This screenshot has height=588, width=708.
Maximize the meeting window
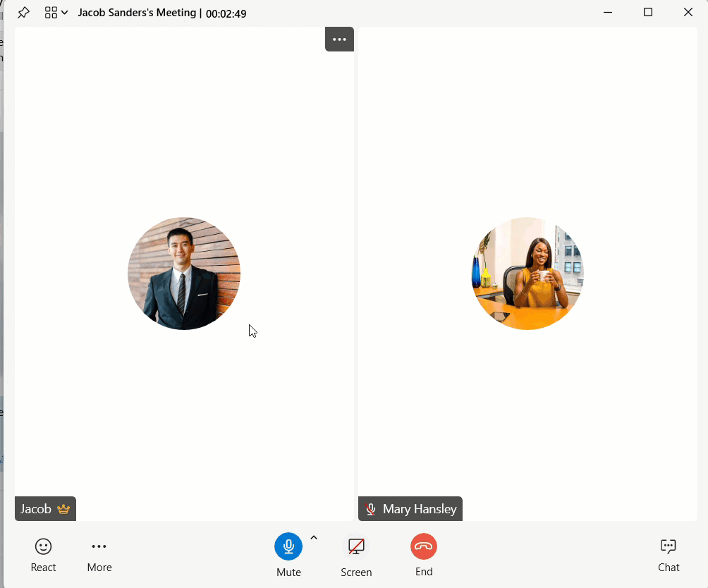click(648, 12)
